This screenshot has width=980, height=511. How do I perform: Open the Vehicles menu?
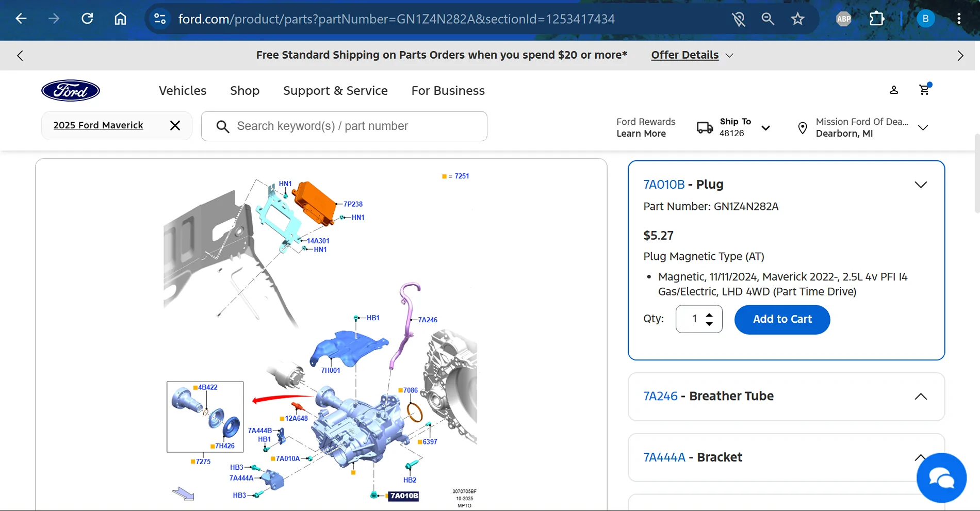pos(183,91)
